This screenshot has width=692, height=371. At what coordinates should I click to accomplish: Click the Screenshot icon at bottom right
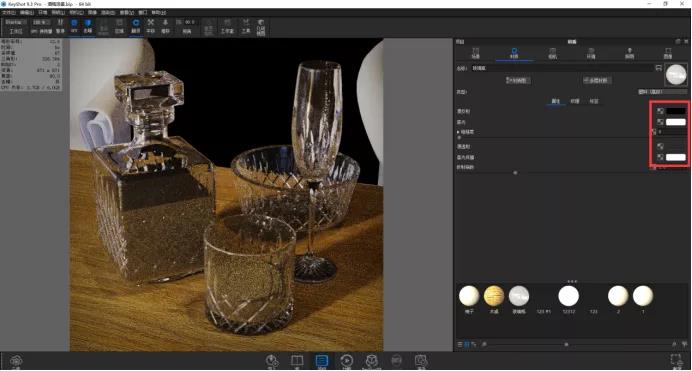(x=676, y=361)
